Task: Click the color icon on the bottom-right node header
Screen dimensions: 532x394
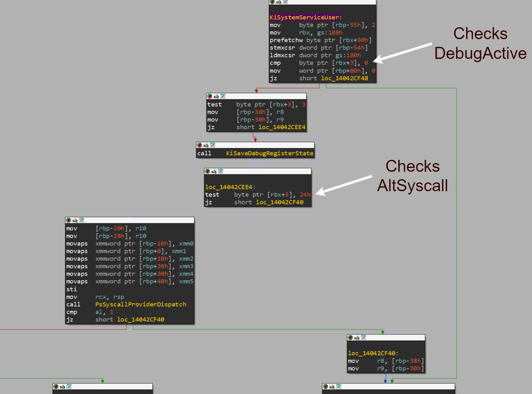Action: pyautogui.click(x=326, y=387)
